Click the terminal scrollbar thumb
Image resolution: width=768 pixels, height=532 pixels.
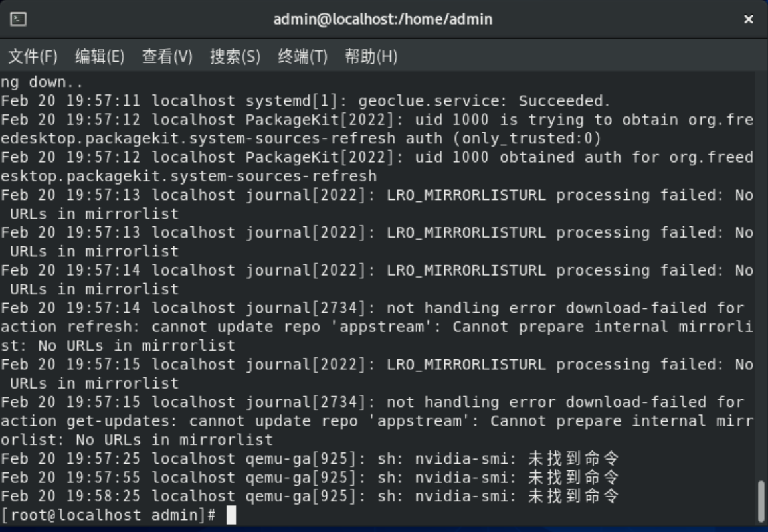click(761, 501)
